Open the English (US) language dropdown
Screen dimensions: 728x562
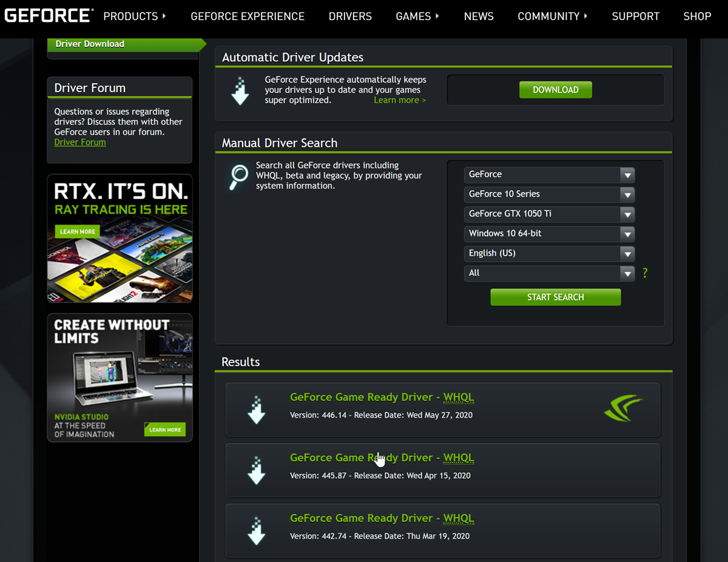coord(549,254)
